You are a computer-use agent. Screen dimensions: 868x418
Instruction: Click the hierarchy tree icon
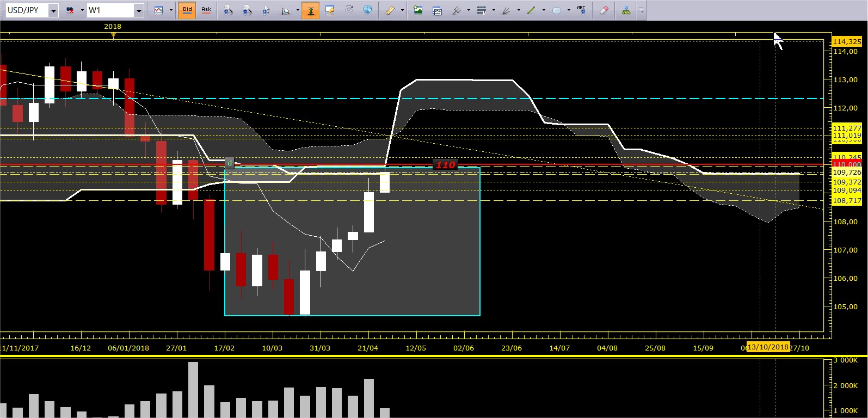click(626, 10)
